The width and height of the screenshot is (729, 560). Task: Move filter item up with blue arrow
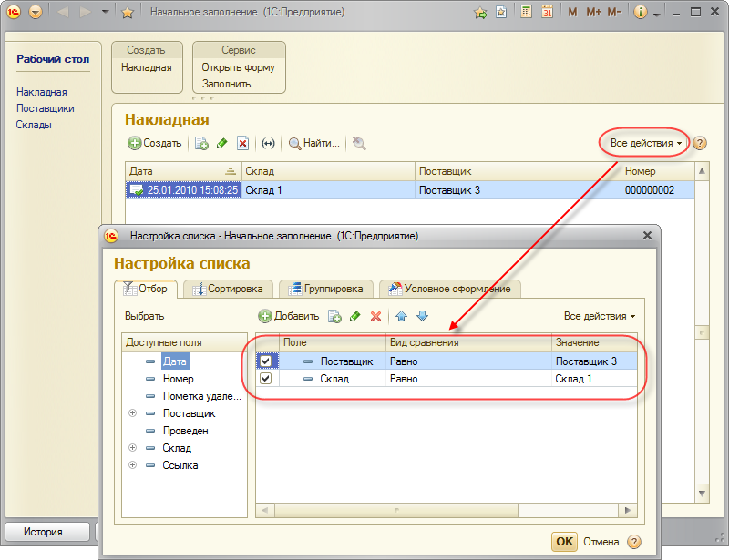coord(401,316)
